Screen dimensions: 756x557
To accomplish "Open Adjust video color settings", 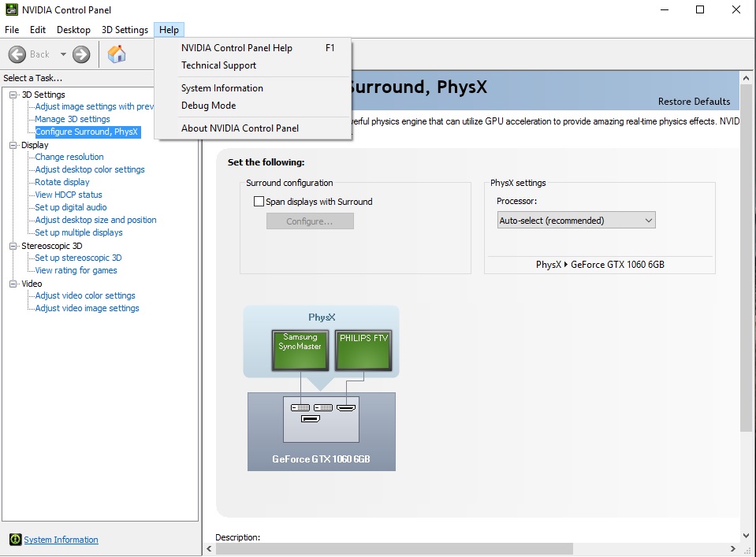I will [85, 295].
